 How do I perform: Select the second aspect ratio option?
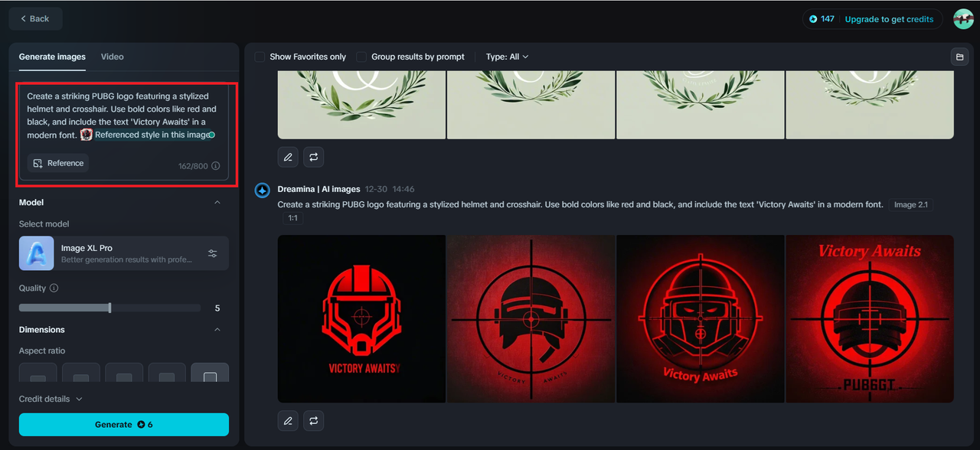coord(81,373)
